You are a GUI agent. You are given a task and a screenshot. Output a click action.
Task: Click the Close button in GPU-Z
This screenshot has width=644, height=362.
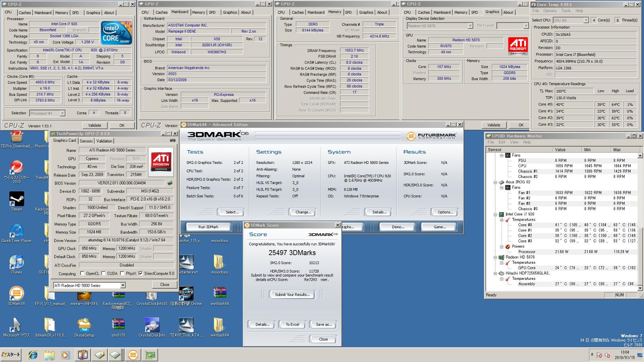coord(165,284)
